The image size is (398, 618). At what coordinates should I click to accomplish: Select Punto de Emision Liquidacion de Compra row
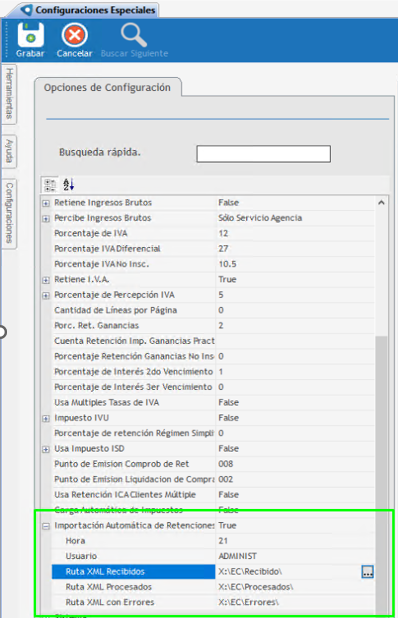click(x=213, y=479)
